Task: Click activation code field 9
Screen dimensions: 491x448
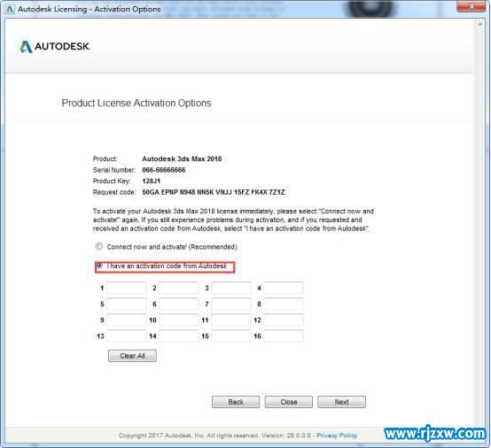Action: coord(127,320)
